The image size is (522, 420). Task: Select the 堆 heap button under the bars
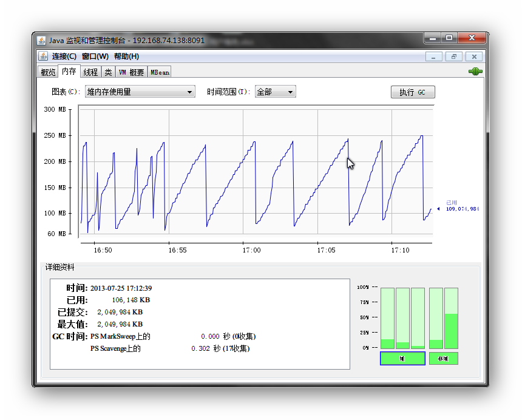click(x=402, y=359)
